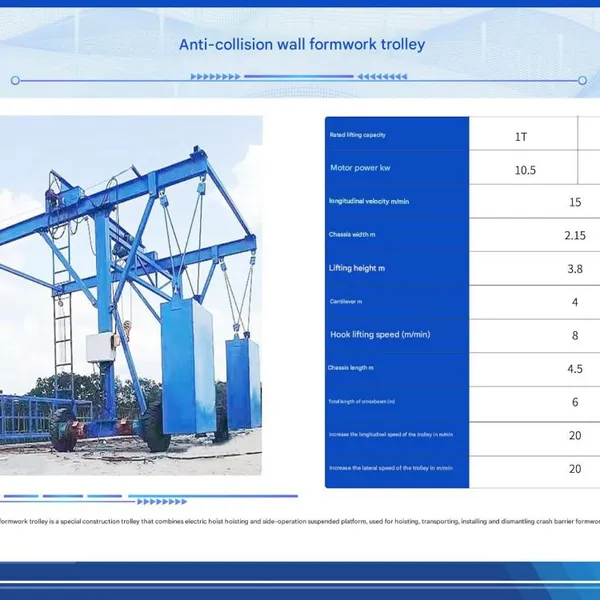Click the '8' hook lifting speed value

(575, 336)
